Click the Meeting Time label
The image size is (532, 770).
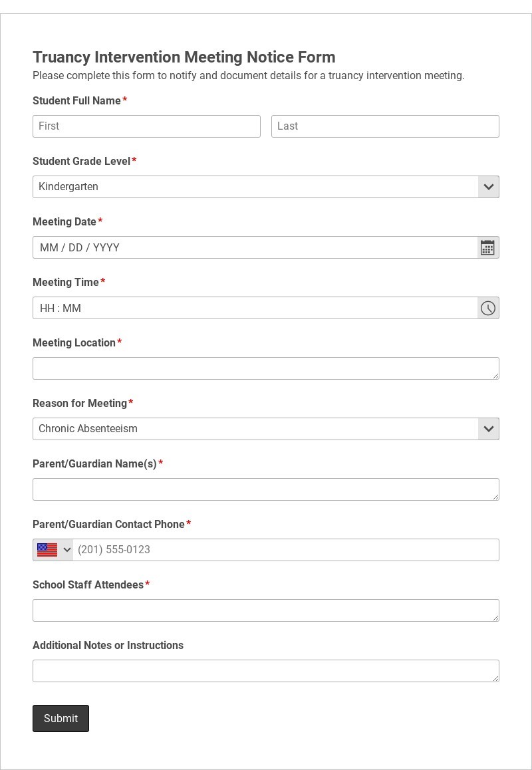pos(66,283)
